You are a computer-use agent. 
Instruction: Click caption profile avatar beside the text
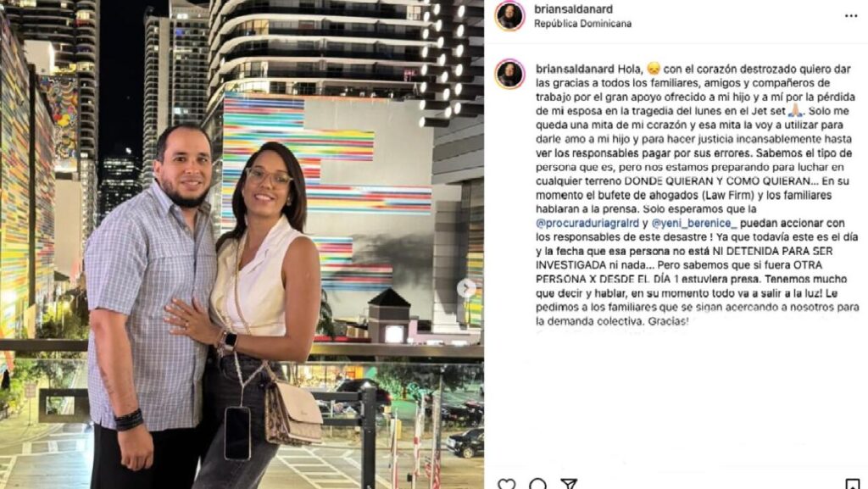coord(509,74)
